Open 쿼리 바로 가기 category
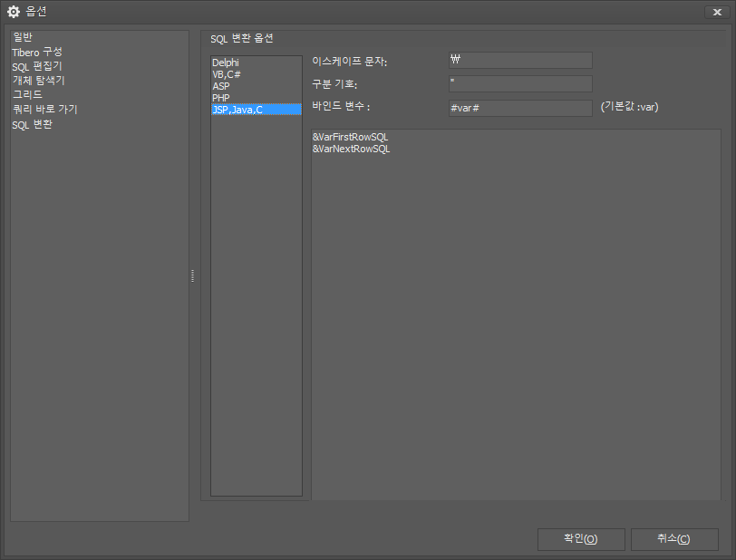The image size is (736, 560). click(x=44, y=110)
